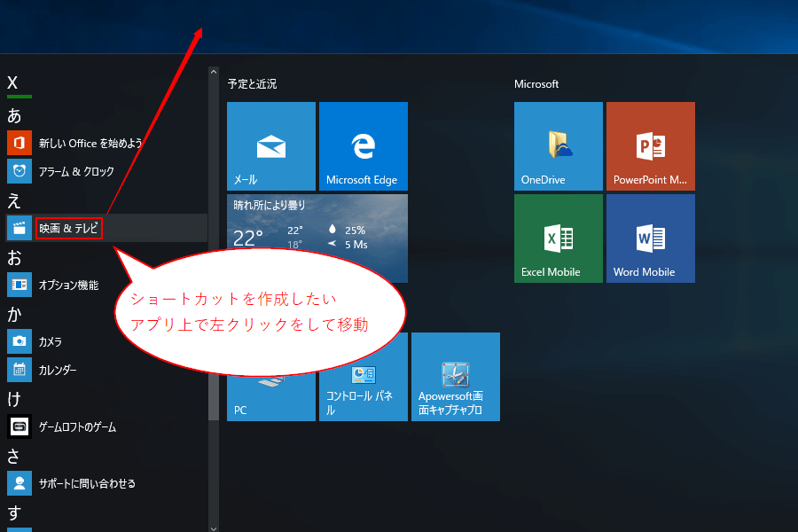Click the え section header
798x532 pixels.
pos(13,201)
